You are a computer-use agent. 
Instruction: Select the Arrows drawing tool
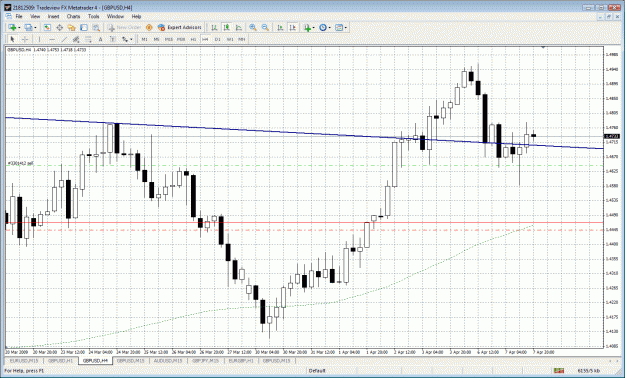point(125,39)
